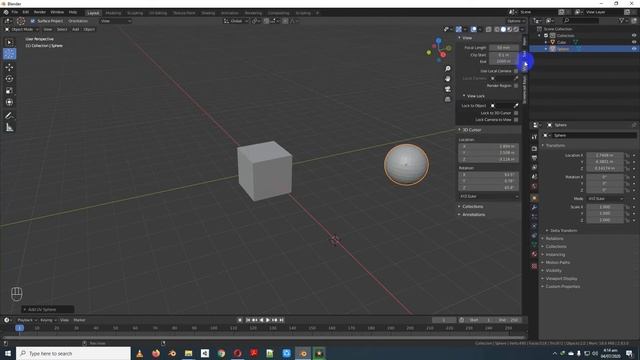
Task: Open the Render properties tab icon
Action: pos(534,149)
